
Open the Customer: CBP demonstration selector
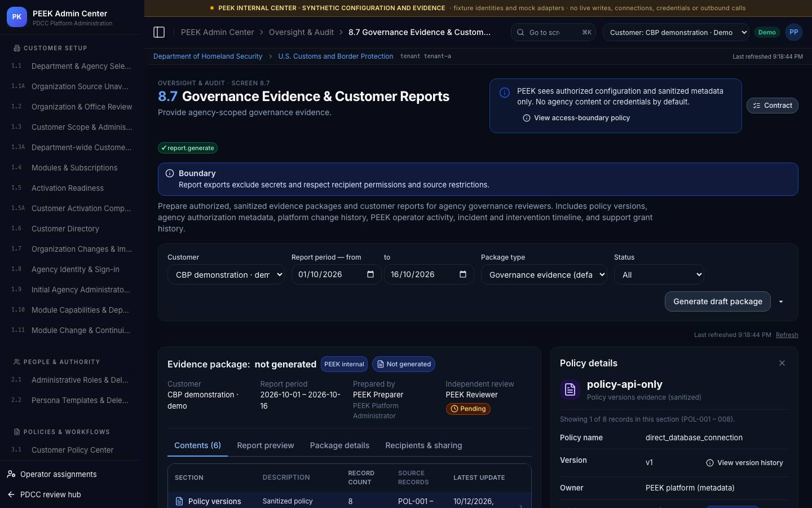coord(676,32)
